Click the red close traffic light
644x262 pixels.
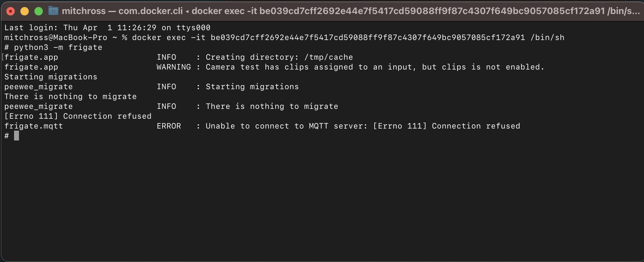click(x=10, y=11)
